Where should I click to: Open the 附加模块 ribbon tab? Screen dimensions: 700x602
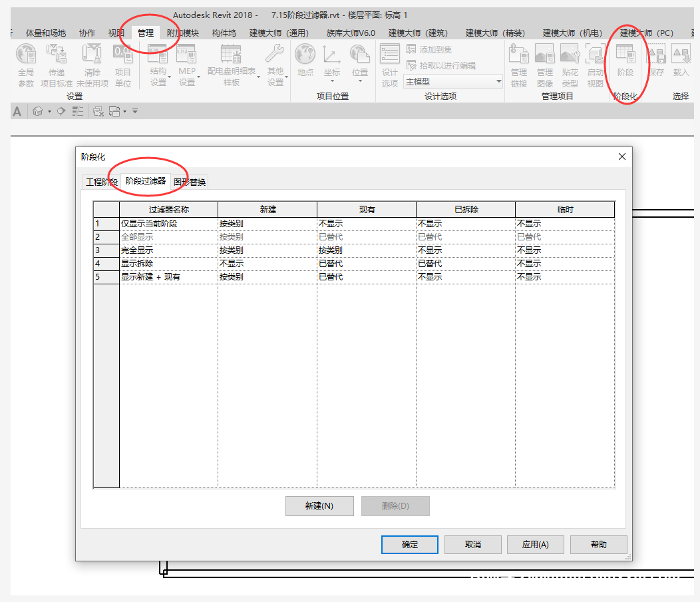click(182, 33)
